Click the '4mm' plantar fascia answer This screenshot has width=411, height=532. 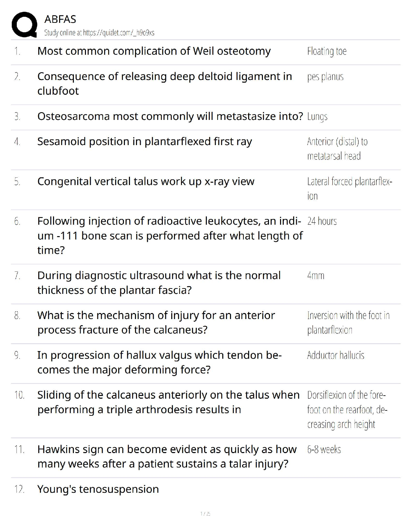click(316, 276)
